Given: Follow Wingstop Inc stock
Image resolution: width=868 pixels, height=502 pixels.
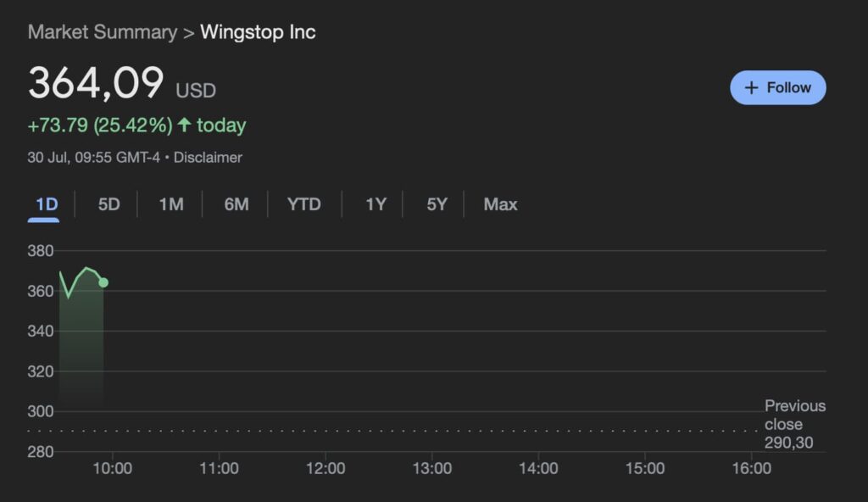Looking at the screenshot, I should tap(778, 87).
